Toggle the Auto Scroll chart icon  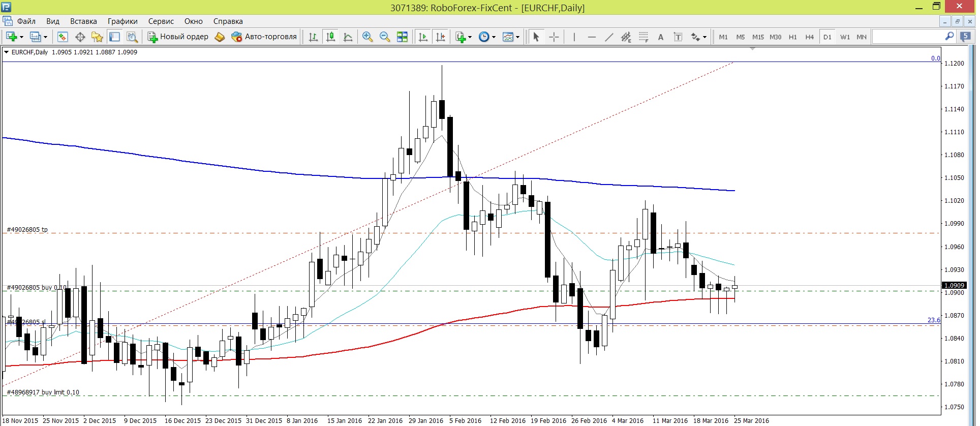pos(423,37)
